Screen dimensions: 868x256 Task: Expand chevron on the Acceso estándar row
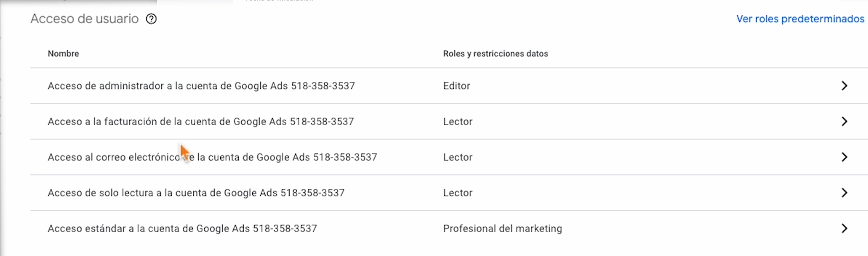(x=844, y=228)
